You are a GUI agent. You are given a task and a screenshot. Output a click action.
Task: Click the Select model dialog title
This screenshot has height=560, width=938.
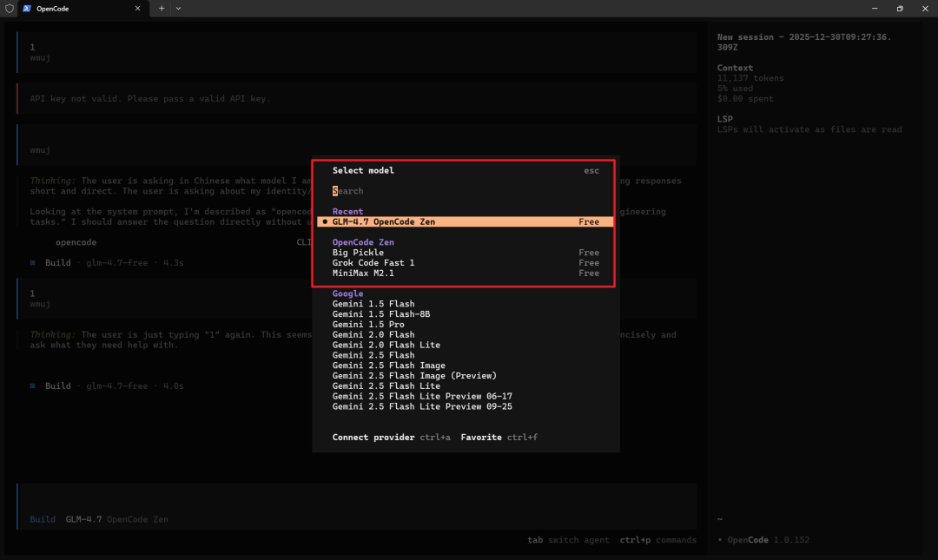coord(363,170)
